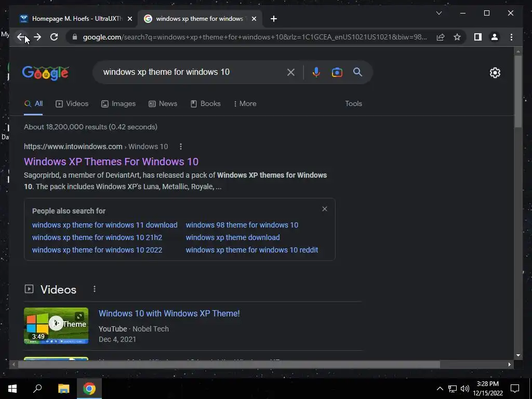
Task: Click the scroll up arrow
Action: [x=518, y=51]
